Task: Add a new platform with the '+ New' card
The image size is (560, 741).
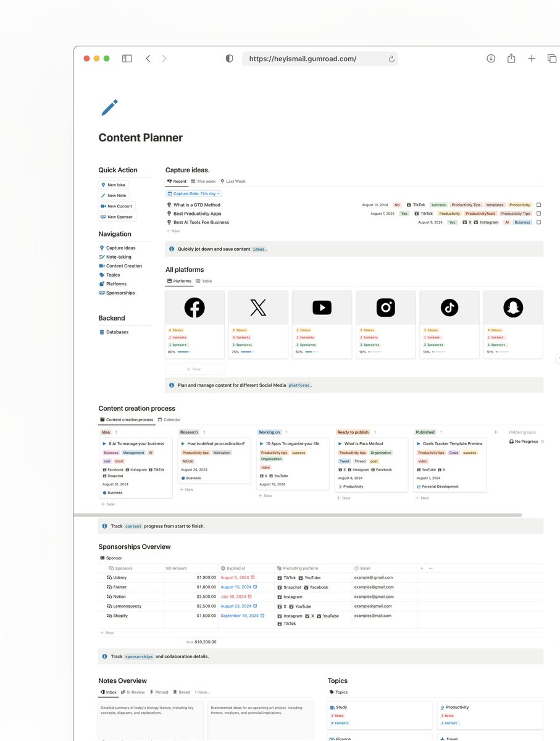Action: (x=194, y=369)
